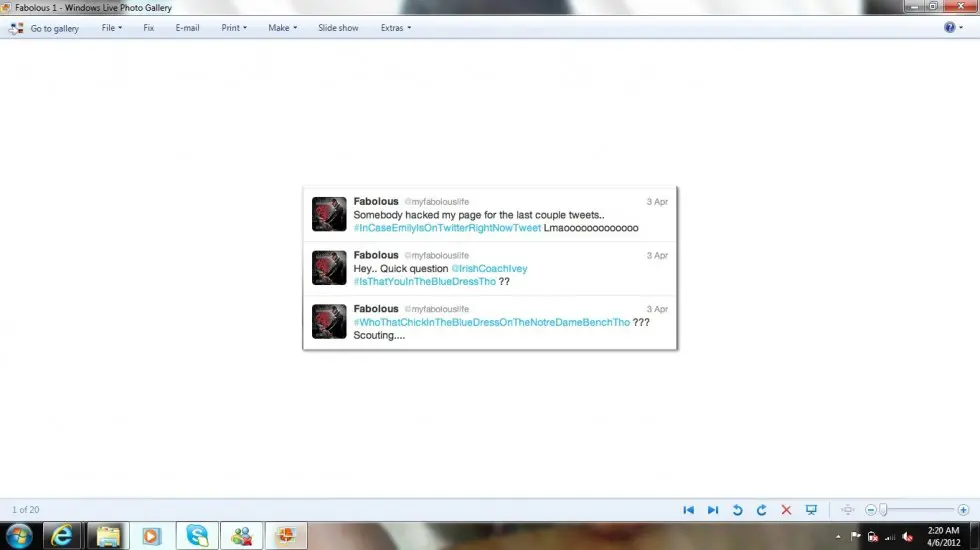Screen dimensions: 980x550
Task: Click window title 'Fabolous 1 - Windows Live Photo Gallery'
Action: tap(93, 8)
